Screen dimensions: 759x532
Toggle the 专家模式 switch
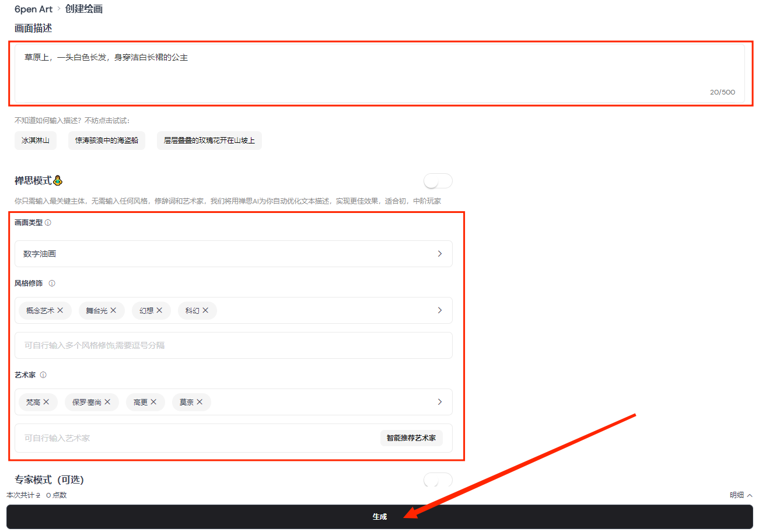click(438, 480)
